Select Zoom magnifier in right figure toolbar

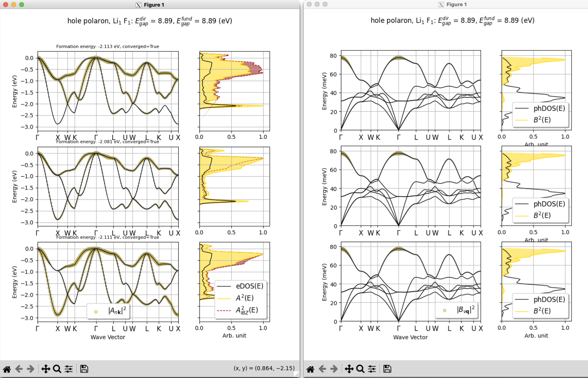[x=360, y=369]
